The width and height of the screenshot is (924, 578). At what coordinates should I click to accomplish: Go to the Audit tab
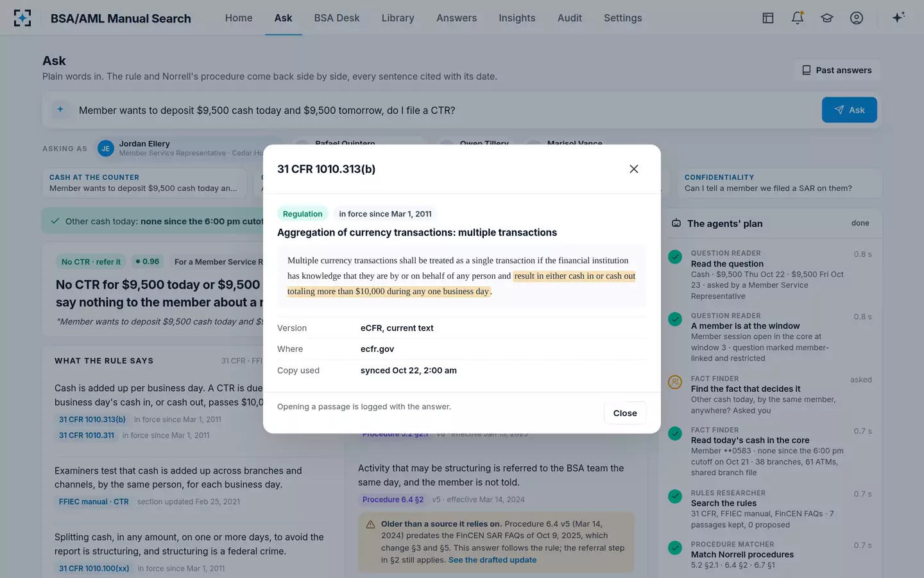tap(570, 18)
